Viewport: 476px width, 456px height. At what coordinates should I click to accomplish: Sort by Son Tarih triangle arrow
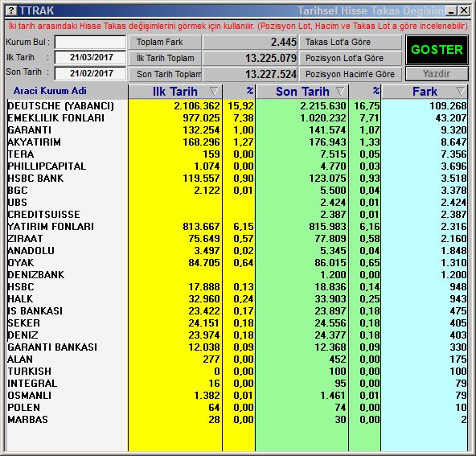click(x=340, y=91)
